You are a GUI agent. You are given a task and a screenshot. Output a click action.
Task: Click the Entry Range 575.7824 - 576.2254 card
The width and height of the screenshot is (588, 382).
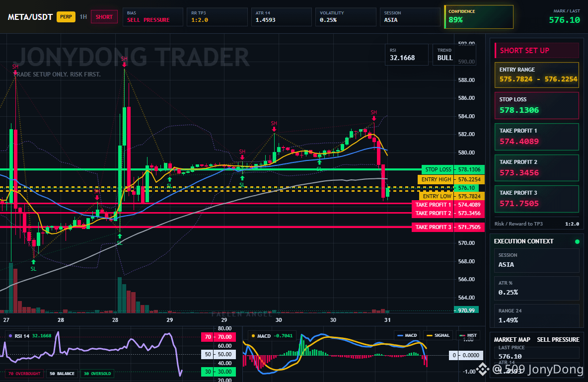point(537,75)
